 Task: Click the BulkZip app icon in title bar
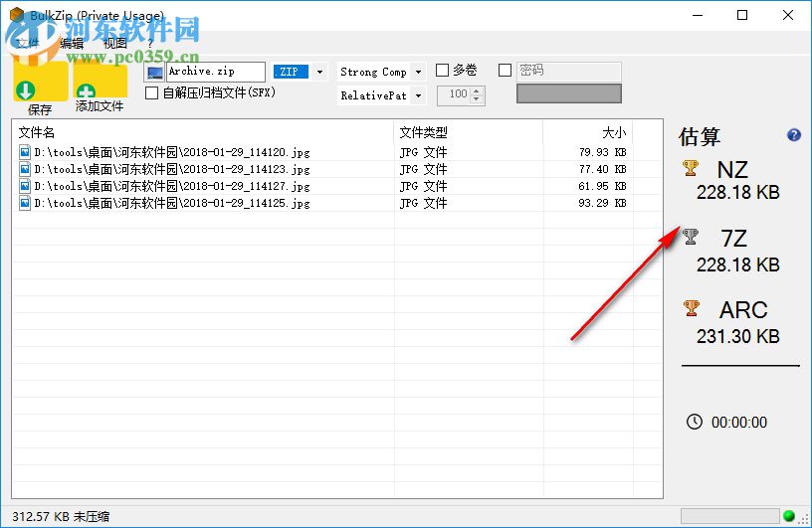pyautogui.click(x=17, y=15)
